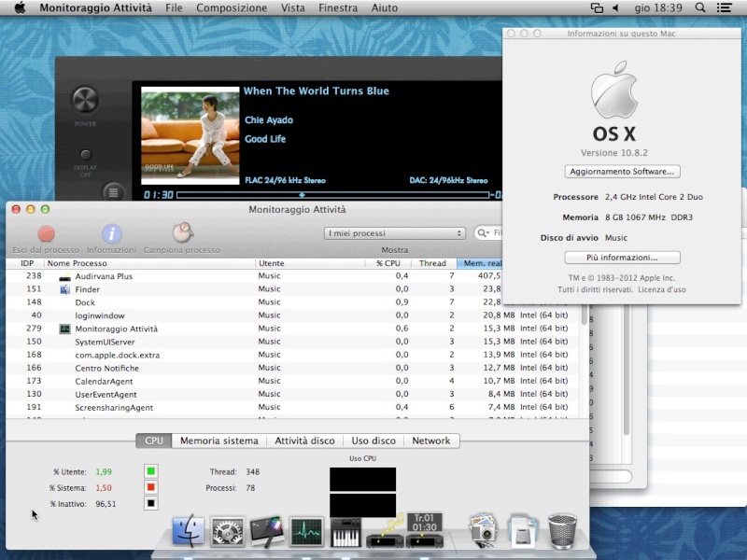Switch to the Memoria sistema tab
This screenshot has width=747, height=560.
click(219, 441)
